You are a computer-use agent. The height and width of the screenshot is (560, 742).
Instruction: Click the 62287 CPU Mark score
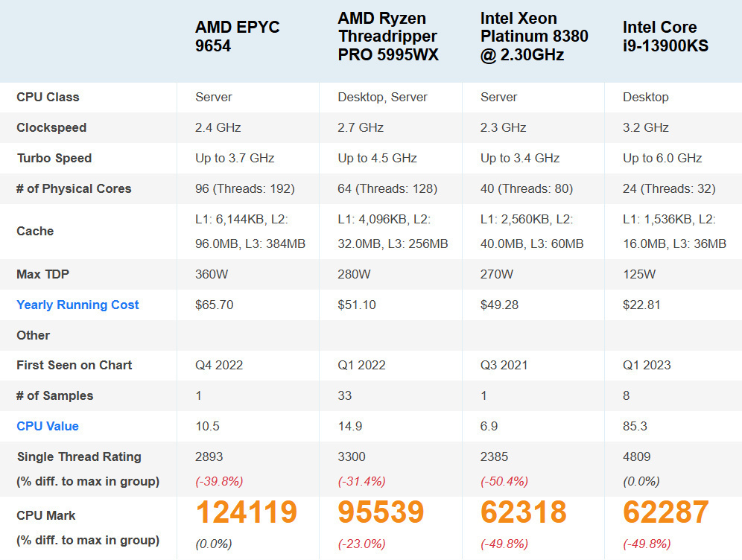[665, 512]
